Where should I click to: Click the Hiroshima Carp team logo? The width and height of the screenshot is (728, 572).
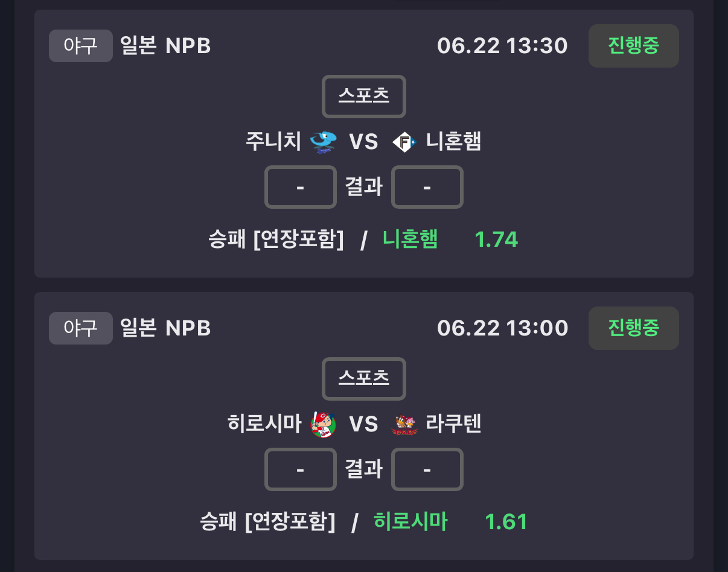tap(324, 424)
